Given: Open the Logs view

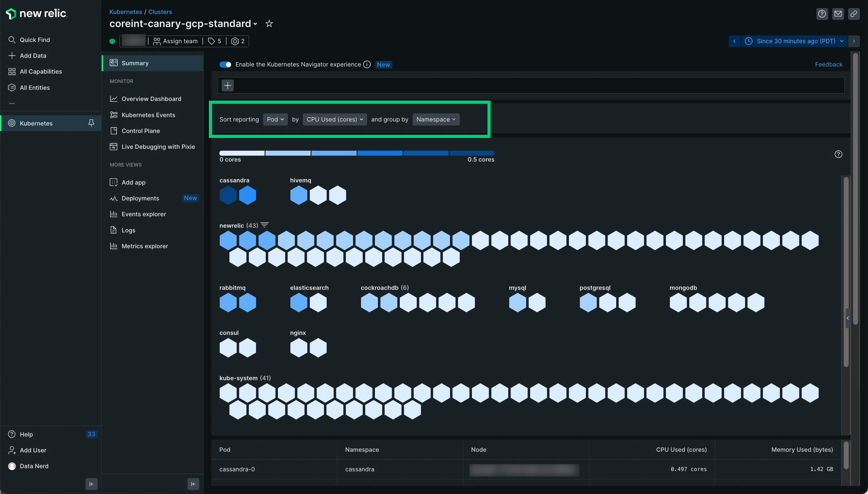Looking at the screenshot, I should click(128, 230).
